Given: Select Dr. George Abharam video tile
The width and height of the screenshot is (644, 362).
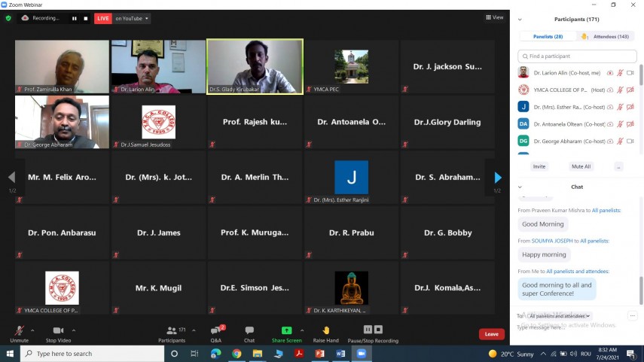Looking at the screenshot, I should pyautogui.click(x=62, y=122).
